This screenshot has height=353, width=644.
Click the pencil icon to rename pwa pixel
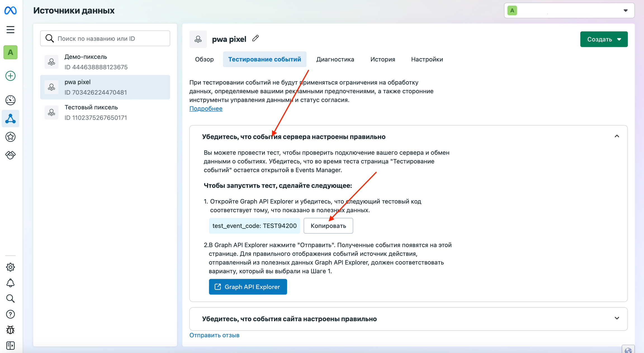255,38
